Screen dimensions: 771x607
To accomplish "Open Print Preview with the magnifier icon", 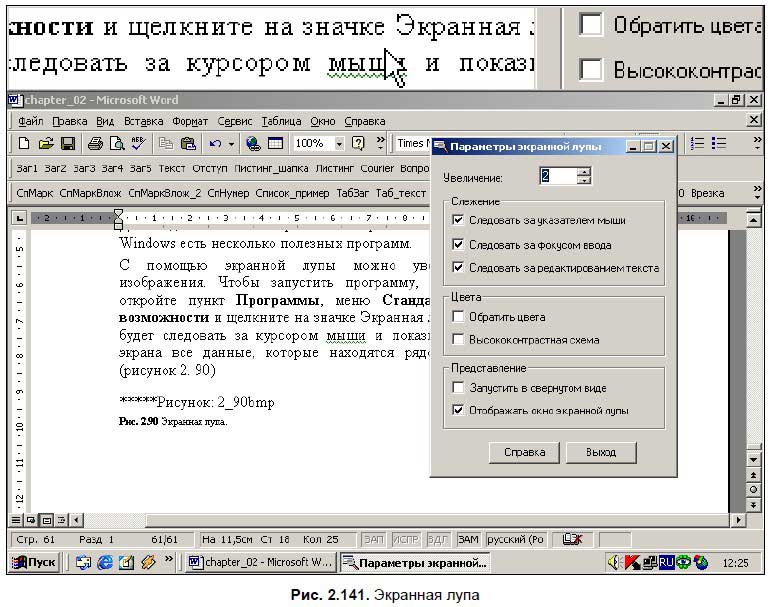I will [x=117, y=144].
